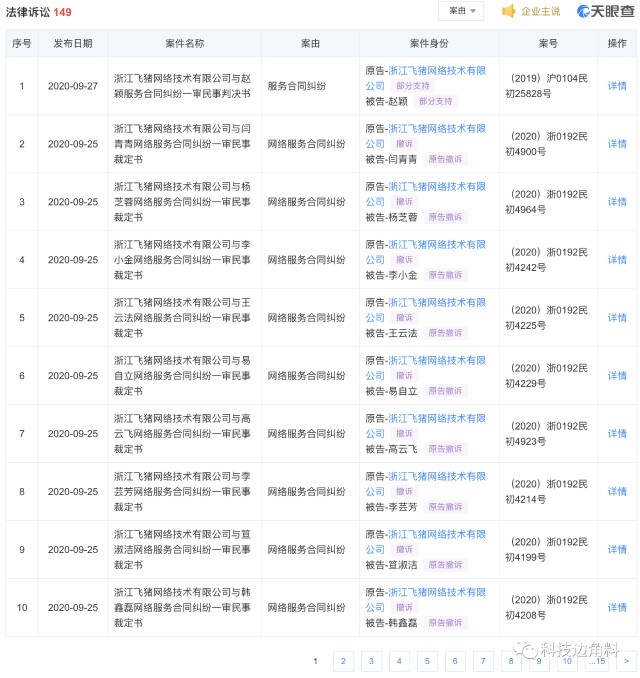Click case name with 高云飞网络服务合同纠纷
This screenshot has height=678, width=640.
182,433
